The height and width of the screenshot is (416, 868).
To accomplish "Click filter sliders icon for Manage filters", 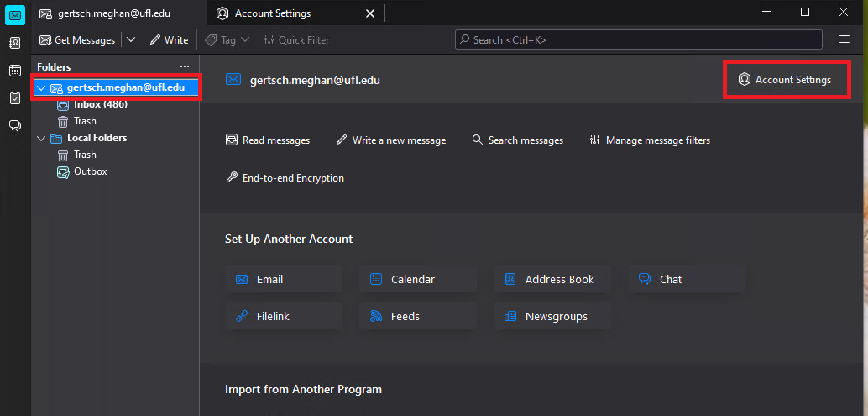I will tap(594, 140).
